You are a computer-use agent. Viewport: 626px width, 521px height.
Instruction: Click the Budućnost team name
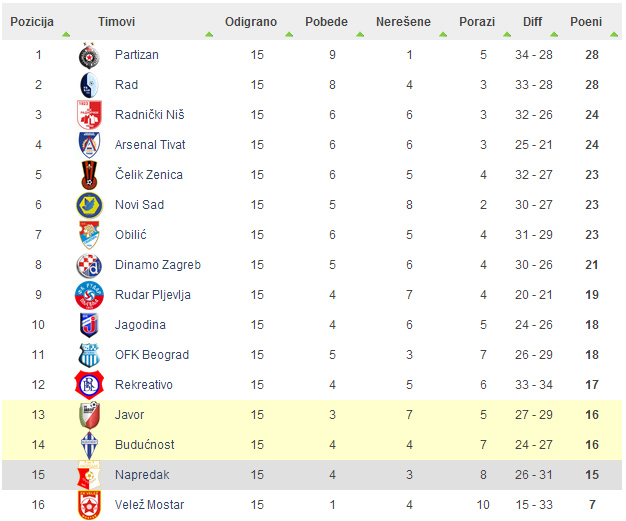click(x=145, y=445)
